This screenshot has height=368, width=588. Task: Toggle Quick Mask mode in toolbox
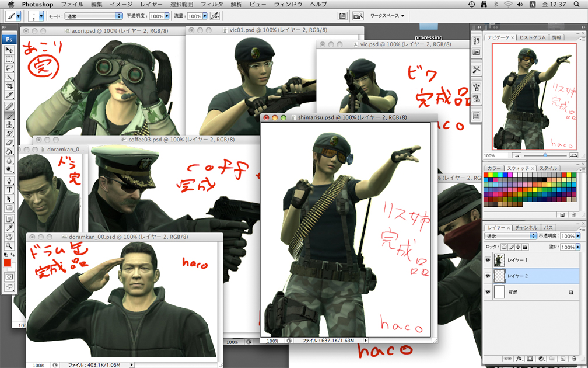pos(9,277)
